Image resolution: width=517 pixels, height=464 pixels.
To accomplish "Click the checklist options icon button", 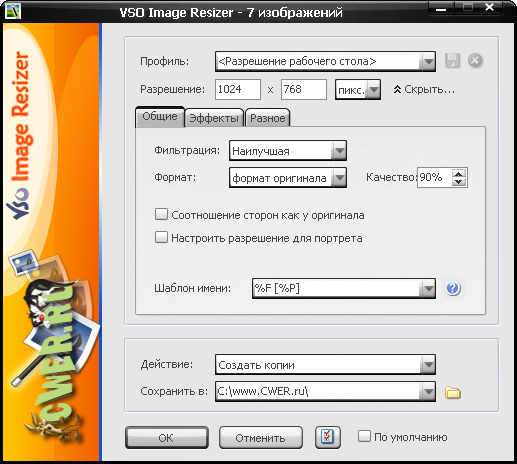I will coord(327,437).
